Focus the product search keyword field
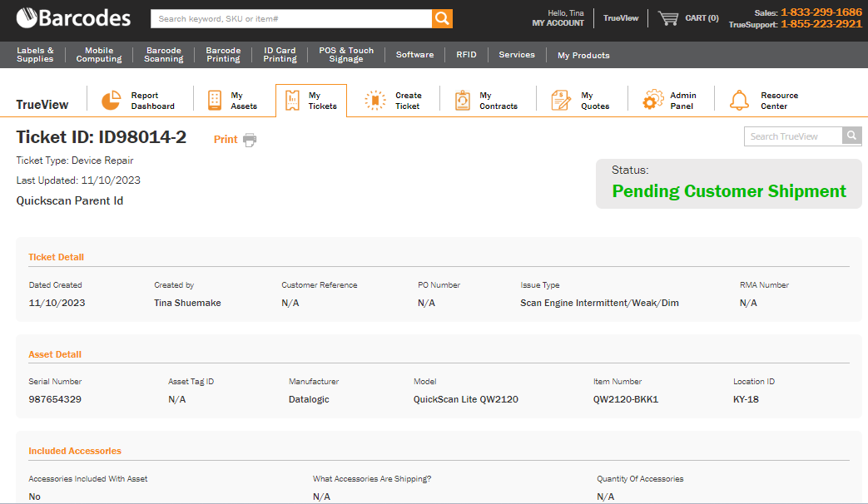Image resolution: width=868 pixels, height=504 pixels. (x=291, y=19)
